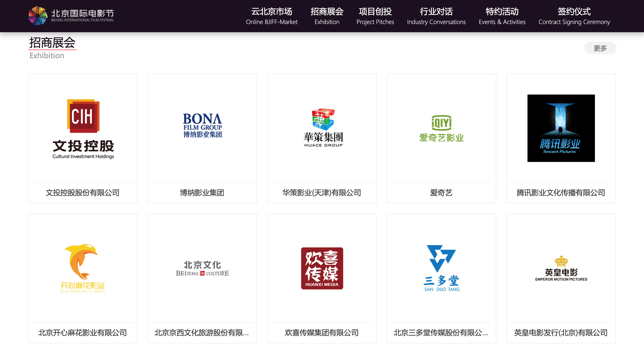Image resolution: width=644 pixels, height=350 pixels.
Task: Click the CIH Cultural Investment Holdings logo
Action: click(83, 129)
